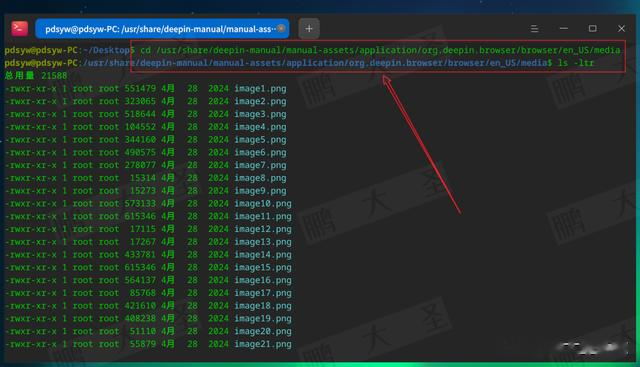The image size is (640, 367).
Task: Click the image1.png filename in listing
Action: click(260, 89)
